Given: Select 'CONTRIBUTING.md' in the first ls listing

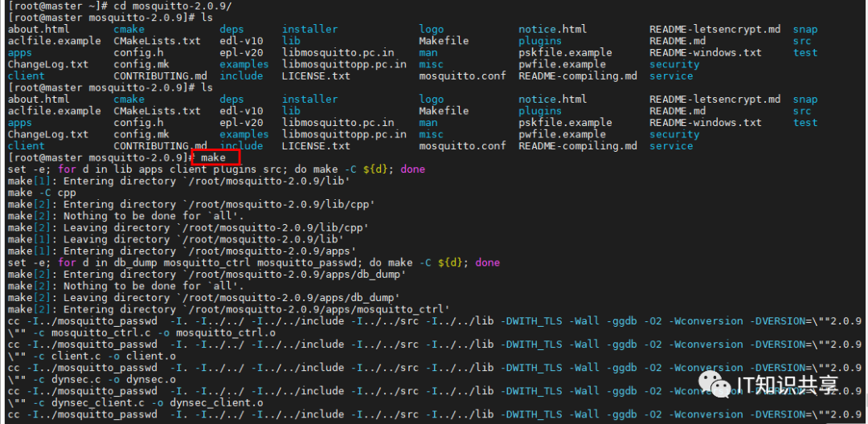Looking at the screenshot, I should coord(161,75).
